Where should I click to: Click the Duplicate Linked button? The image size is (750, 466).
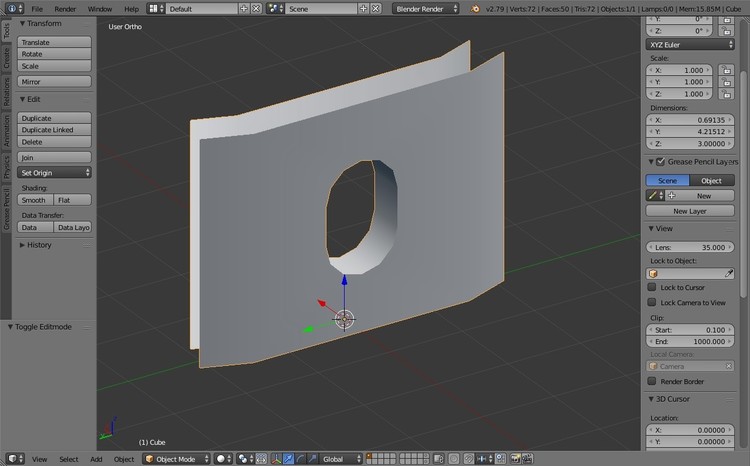point(55,130)
